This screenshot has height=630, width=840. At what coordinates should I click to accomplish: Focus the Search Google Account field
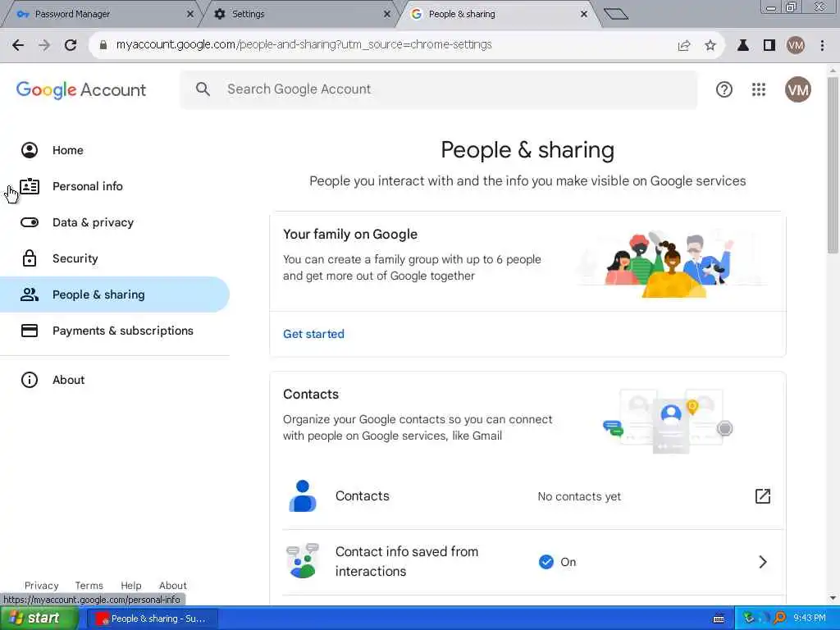point(438,89)
